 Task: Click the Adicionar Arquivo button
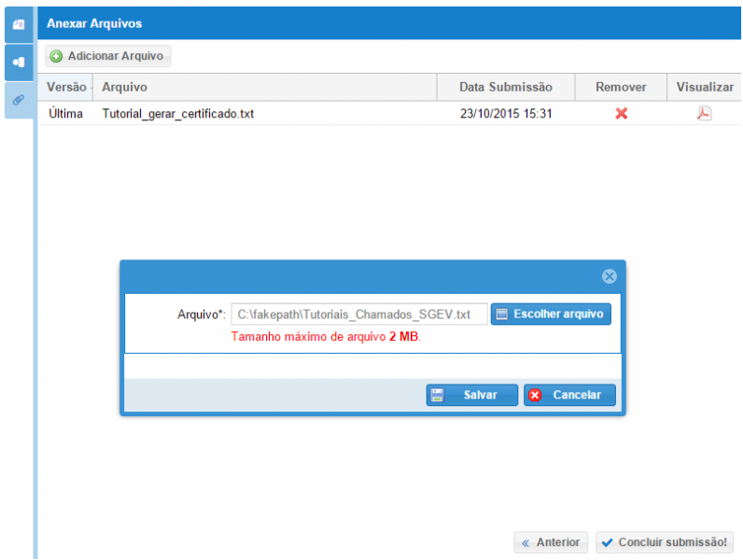[x=107, y=56]
